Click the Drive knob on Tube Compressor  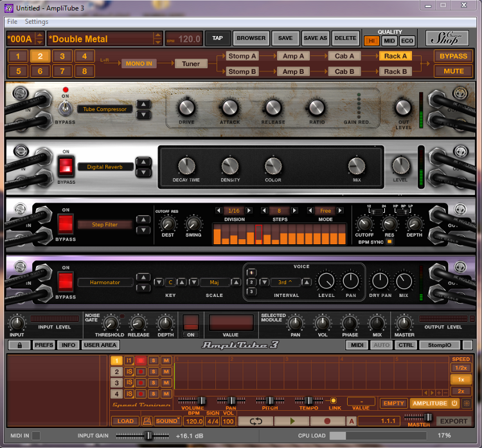186,107
